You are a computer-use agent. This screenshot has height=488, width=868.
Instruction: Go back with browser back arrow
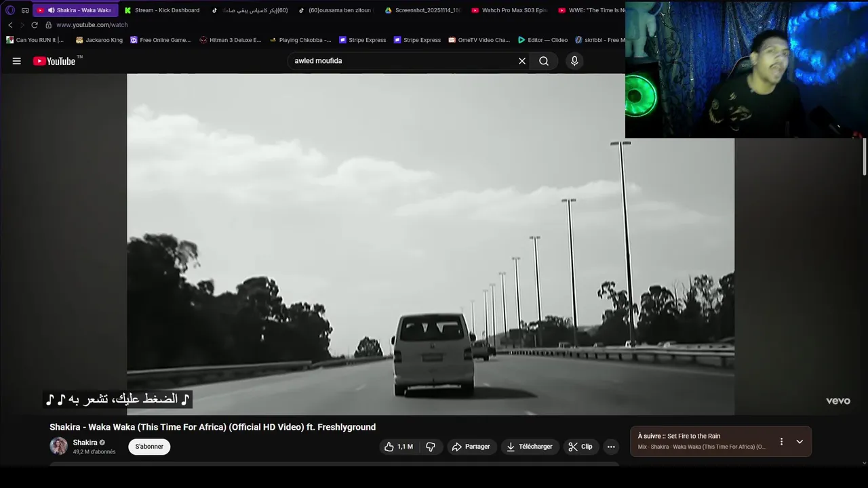(10, 25)
